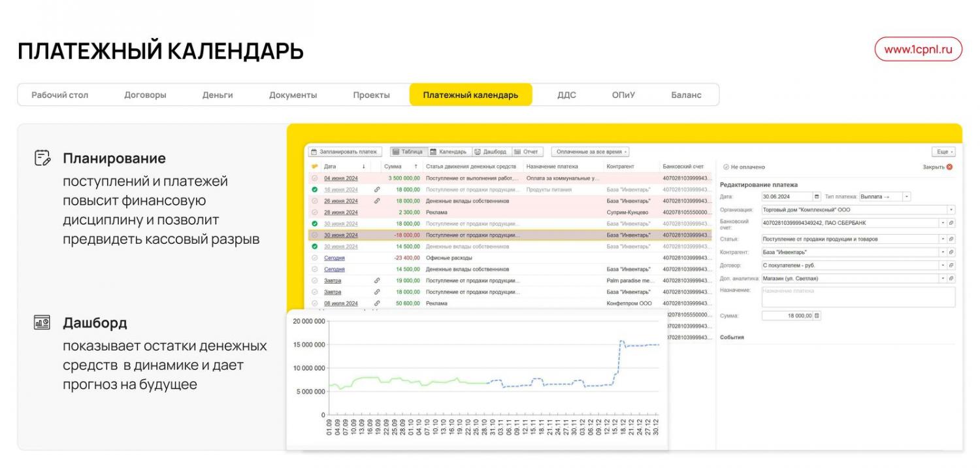Open the www.1cpnl.ru link

918,50
